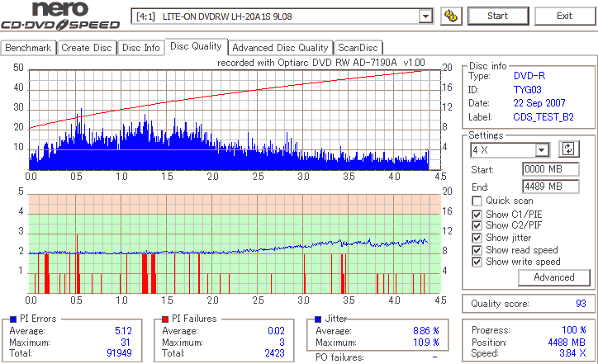Switch to the ScanDisc tab
The image size is (598, 364).
(x=358, y=48)
